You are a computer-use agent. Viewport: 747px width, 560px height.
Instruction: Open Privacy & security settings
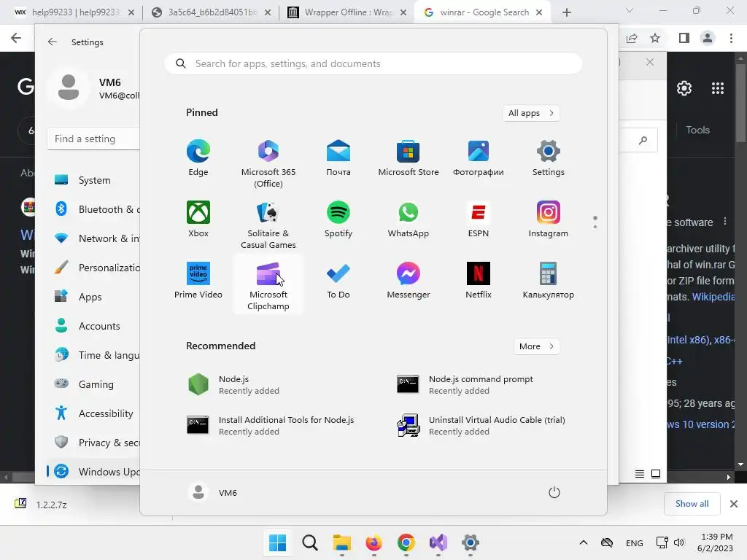click(x=93, y=443)
